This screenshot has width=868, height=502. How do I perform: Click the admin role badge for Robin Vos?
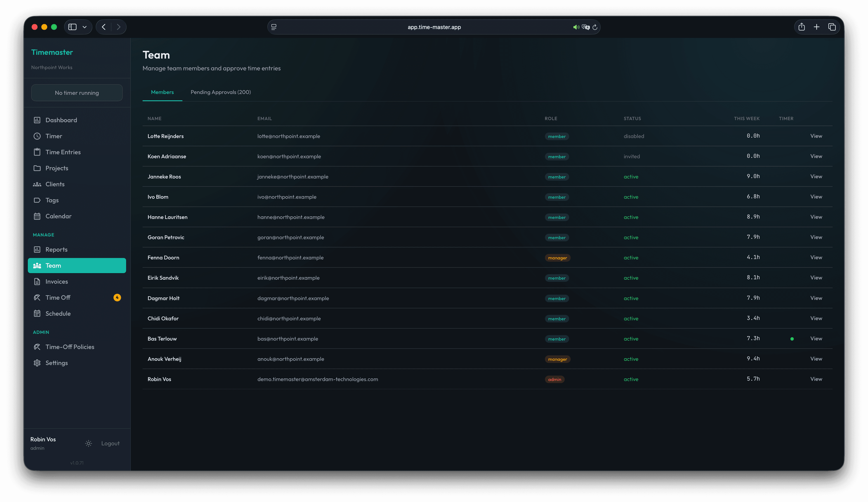click(554, 379)
